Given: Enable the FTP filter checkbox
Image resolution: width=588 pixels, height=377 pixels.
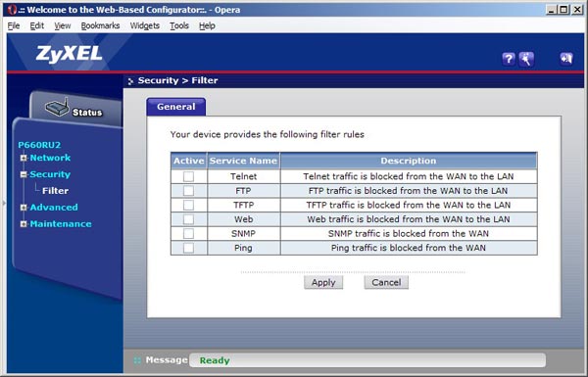Looking at the screenshot, I should [188, 191].
